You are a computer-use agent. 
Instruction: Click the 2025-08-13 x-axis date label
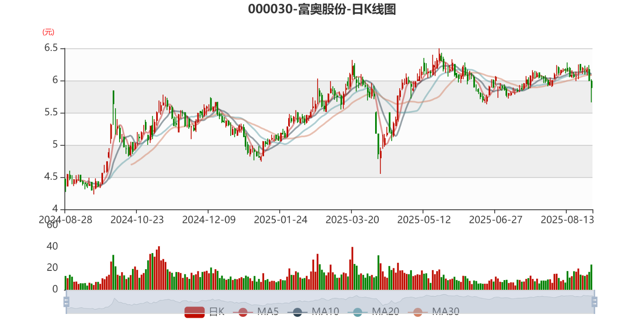pyautogui.click(x=567, y=220)
